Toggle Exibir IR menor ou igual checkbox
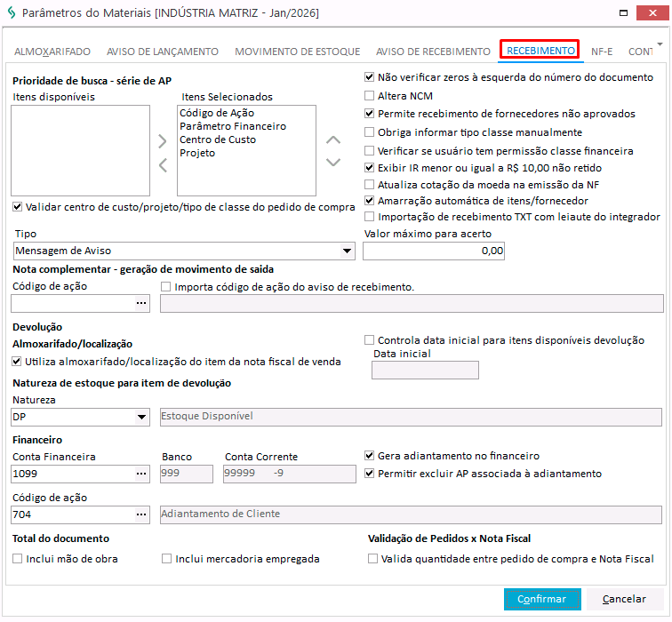The image size is (672, 622). point(369,167)
